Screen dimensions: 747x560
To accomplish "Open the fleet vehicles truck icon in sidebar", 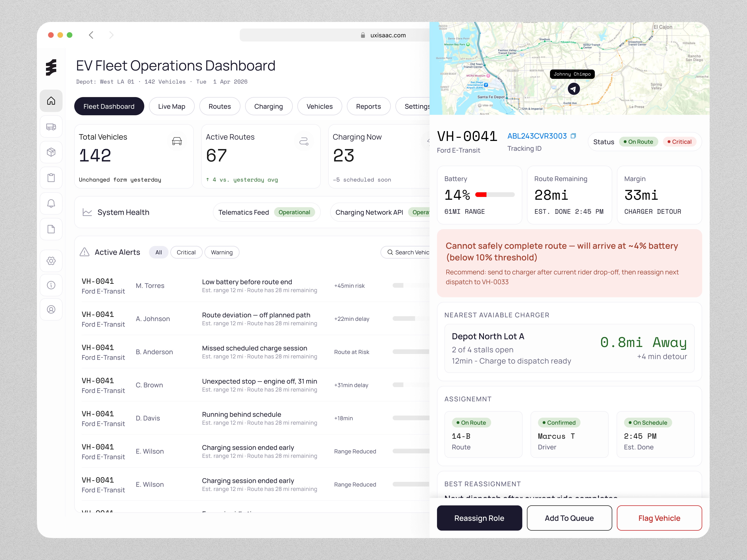I will [51, 126].
